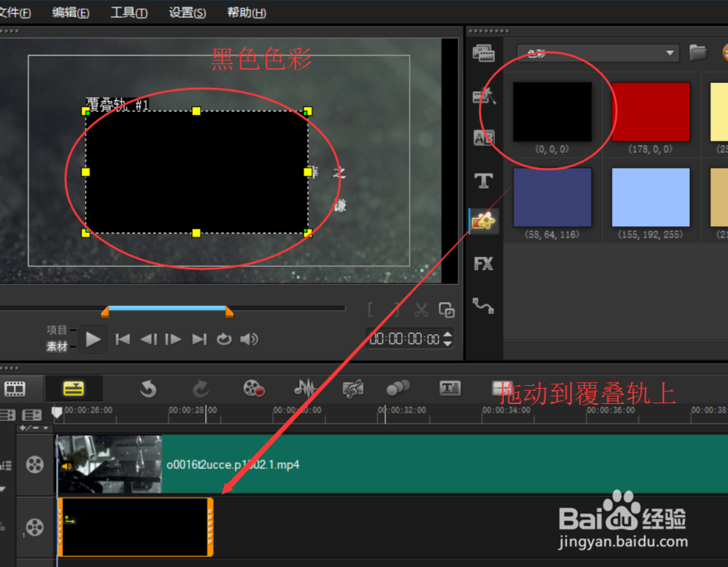Image resolution: width=728 pixels, height=567 pixels.
Task: Click the bottom-center yellow resize handle
Action: (197, 233)
